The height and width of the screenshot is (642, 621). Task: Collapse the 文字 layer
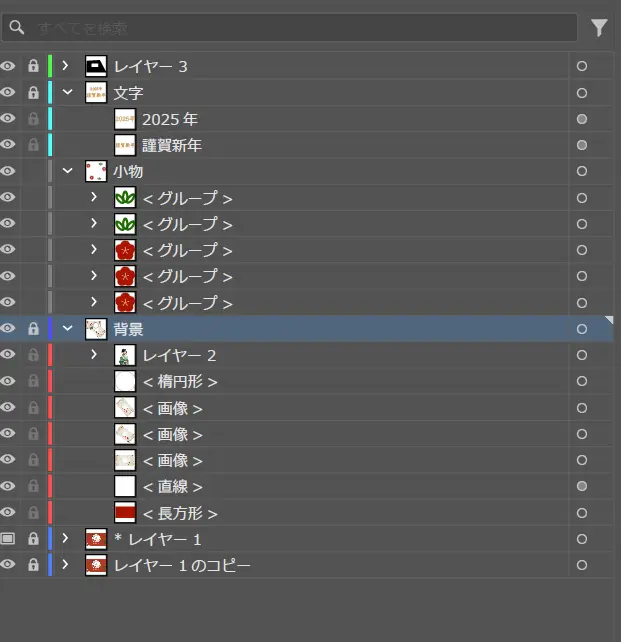coord(67,92)
